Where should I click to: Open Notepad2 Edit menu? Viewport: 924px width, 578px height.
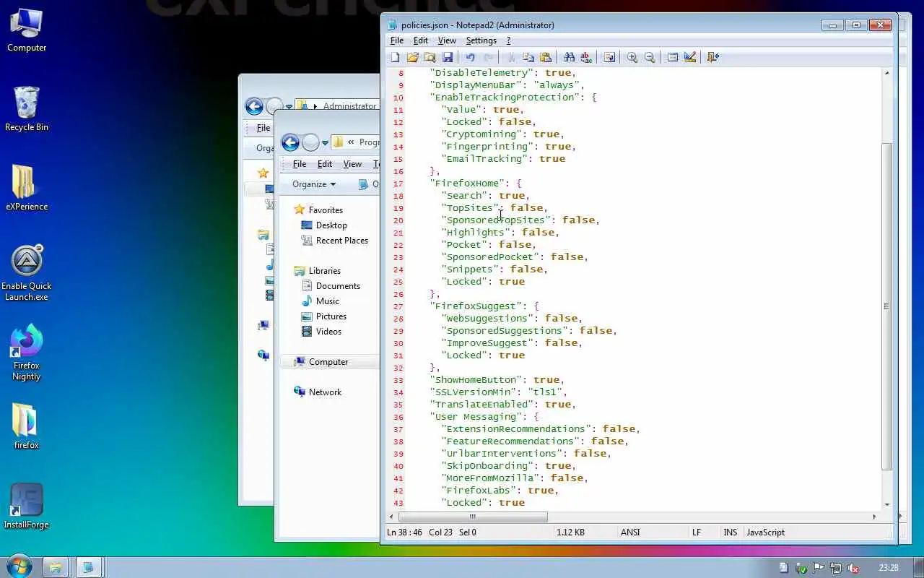click(x=420, y=40)
